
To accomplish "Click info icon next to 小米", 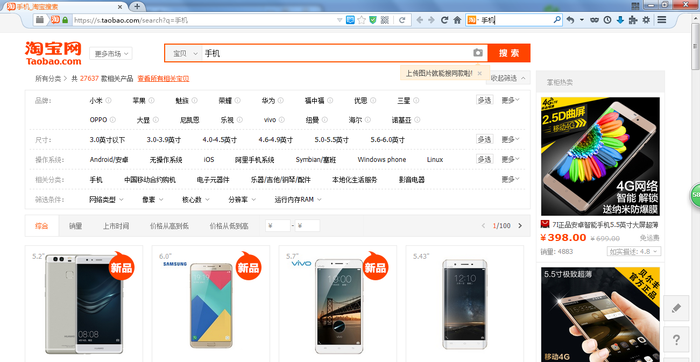I will (108, 100).
